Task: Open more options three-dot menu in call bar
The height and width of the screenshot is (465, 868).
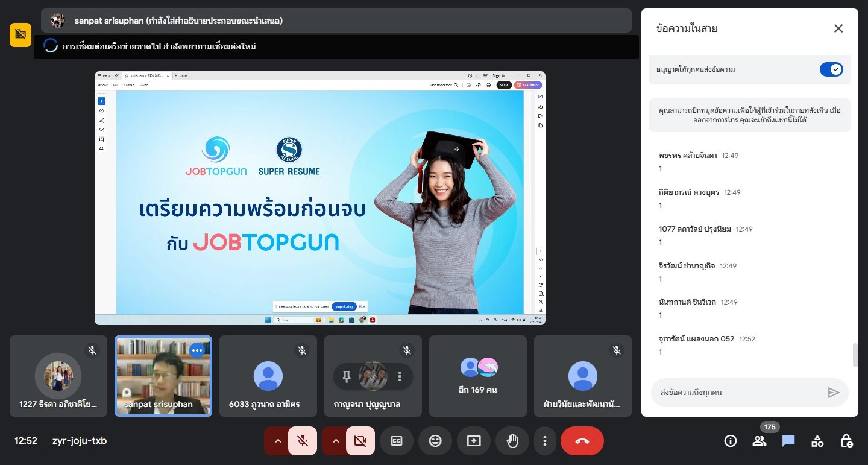Action: click(x=545, y=441)
